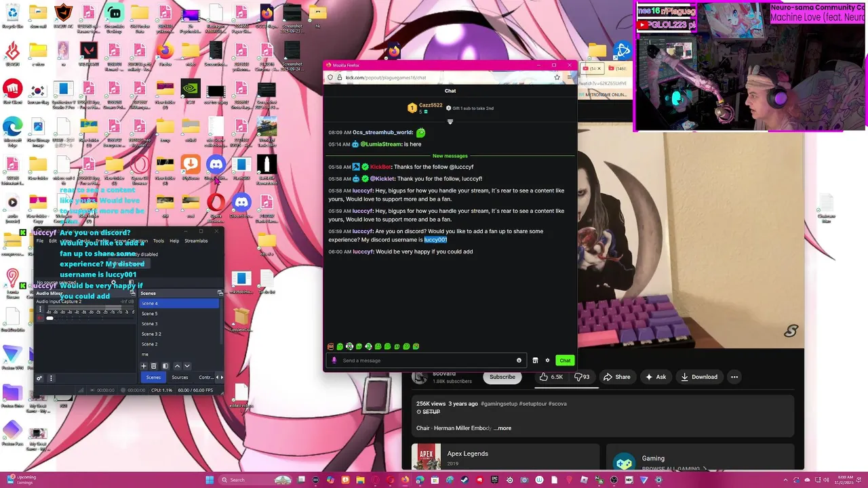
Task: Undock the OBS Scenes panel
Action: pos(220,293)
